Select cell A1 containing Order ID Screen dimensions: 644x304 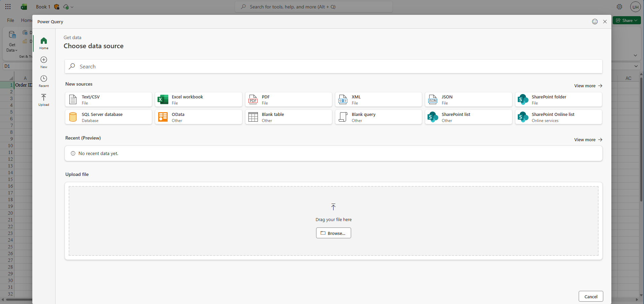pyautogui.click(x=24, y=85)
